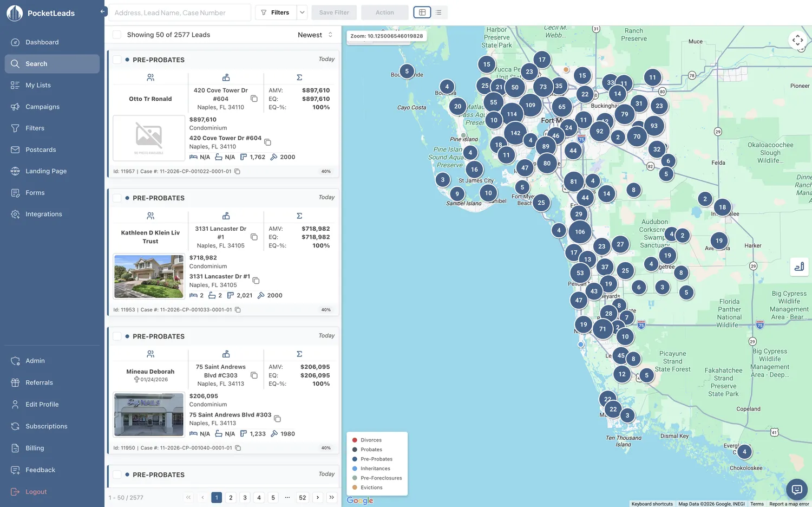The width and height of the screenshot is (812, 507).
Task: Expand the map to fullscreen
Action: tap(797, 40)
